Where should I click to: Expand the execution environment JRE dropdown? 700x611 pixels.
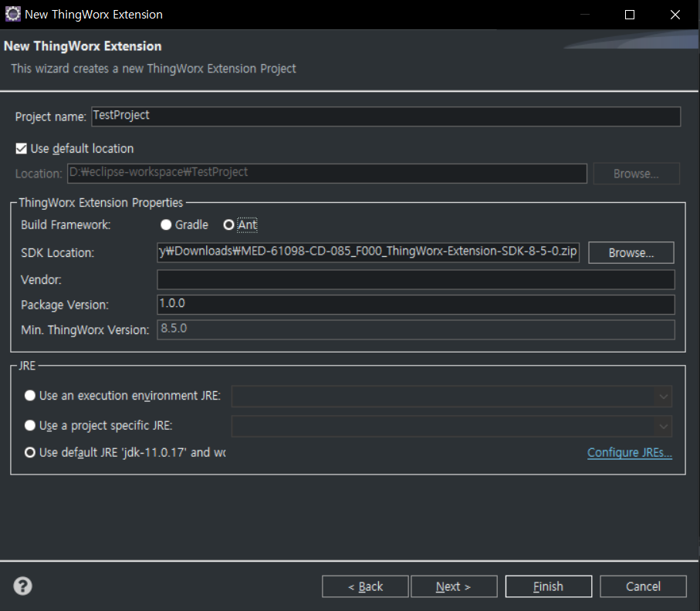661,397
